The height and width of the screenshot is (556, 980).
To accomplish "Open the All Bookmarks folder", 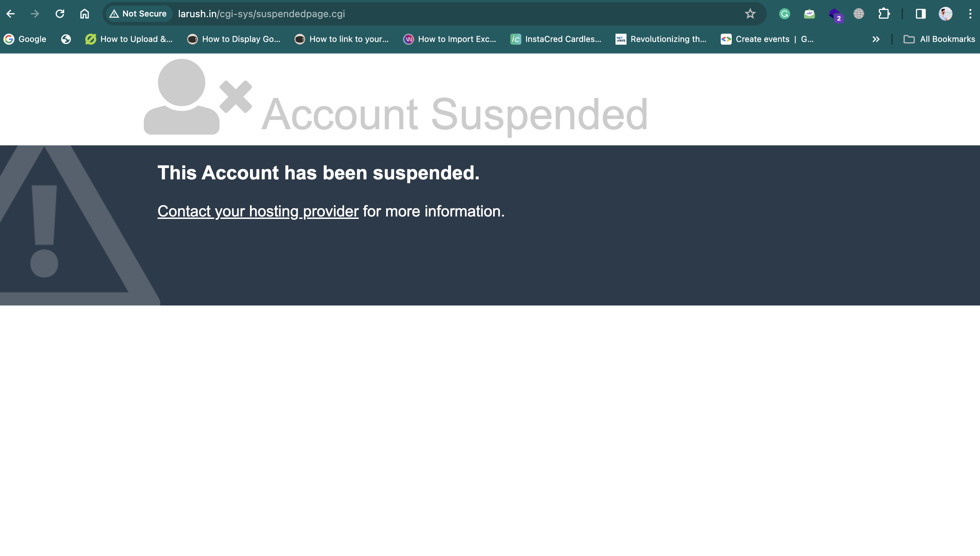I will [939, 39].
